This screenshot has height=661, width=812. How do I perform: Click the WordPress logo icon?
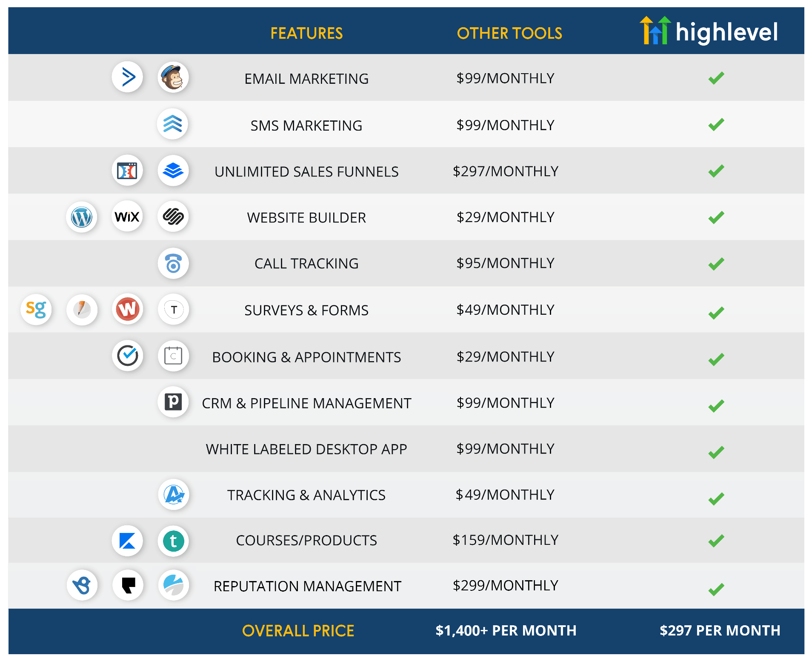tap(82, 217)
